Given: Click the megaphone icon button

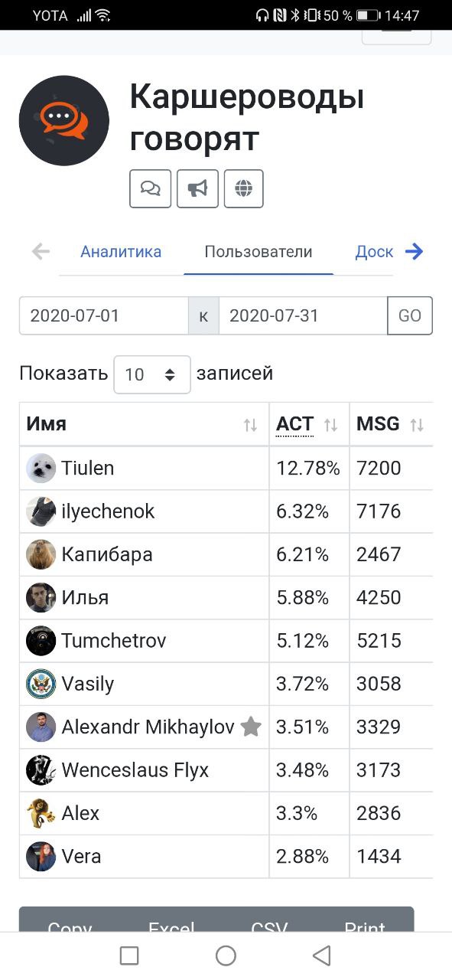Looking at the screenshot, I should coord(197,188).
